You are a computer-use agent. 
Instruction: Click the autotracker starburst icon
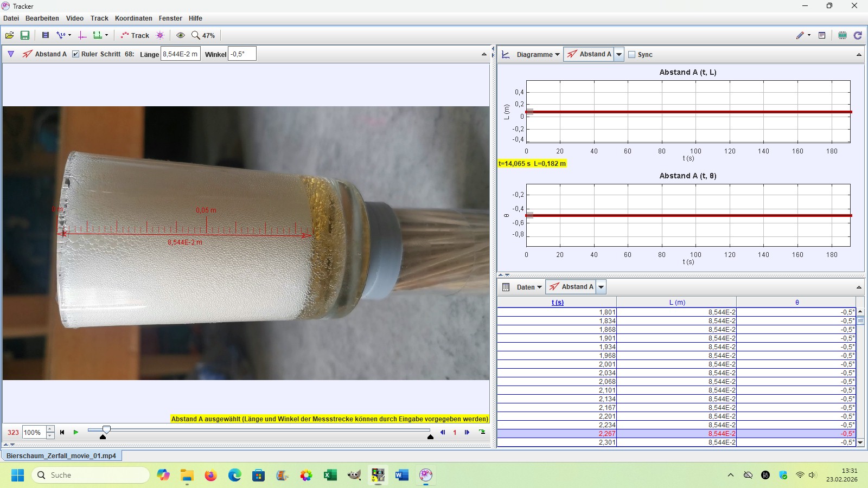click(x=160, y=35)
